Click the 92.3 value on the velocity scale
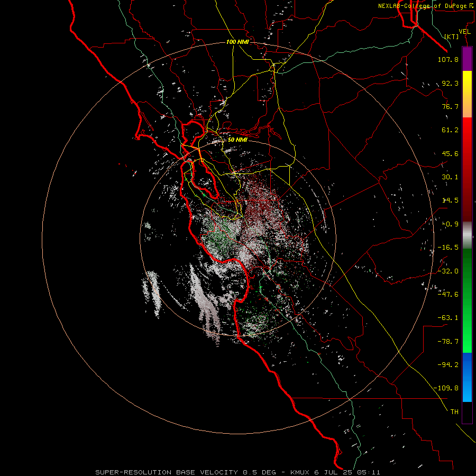Viewport: 476px width, 476px height. 450,83
